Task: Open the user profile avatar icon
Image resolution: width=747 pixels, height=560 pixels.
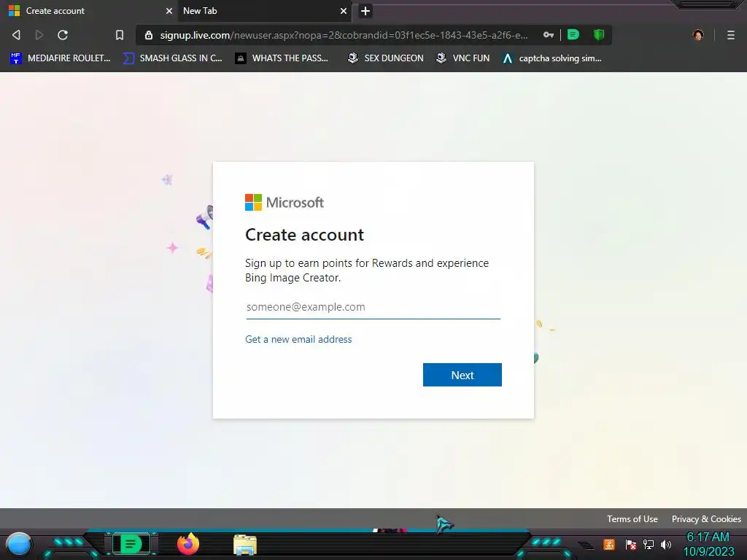Action: (x=698, y=35)
